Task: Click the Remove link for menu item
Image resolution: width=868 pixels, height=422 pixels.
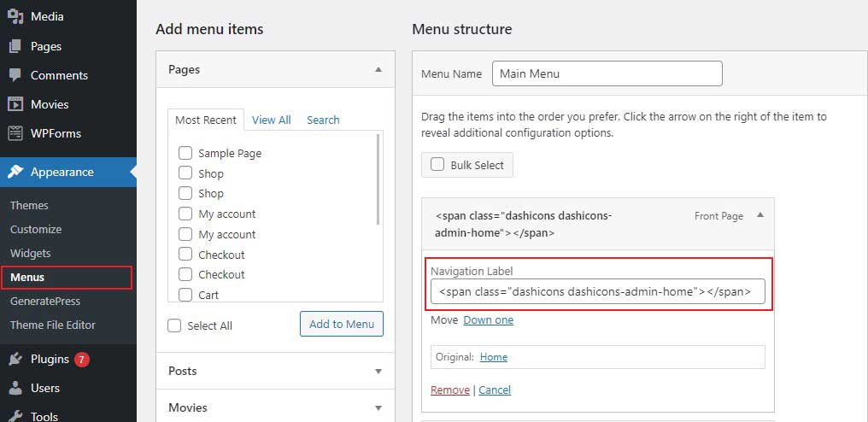Action: 449,390
